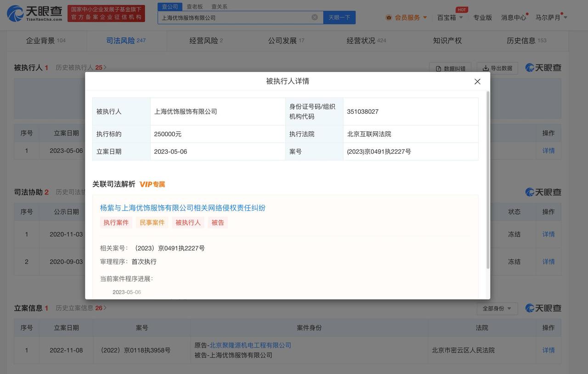Open the 经营风险 tab
The height and width of the screenshot is (374, 588).
click(x=206, y=40)
